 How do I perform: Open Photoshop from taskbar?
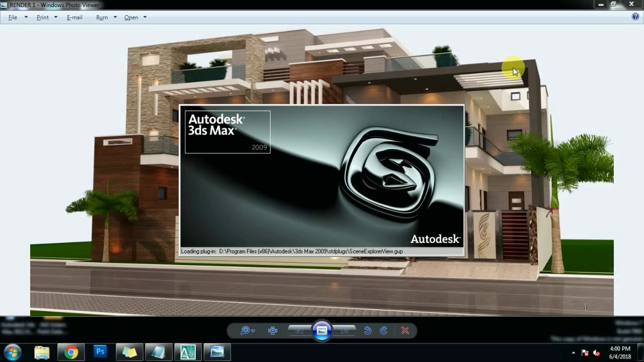100,352
